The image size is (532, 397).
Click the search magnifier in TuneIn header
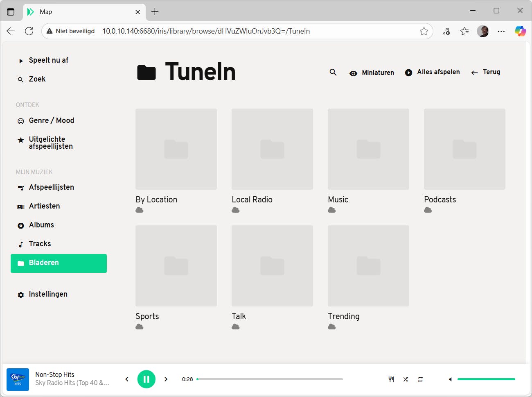pos(333,72)
